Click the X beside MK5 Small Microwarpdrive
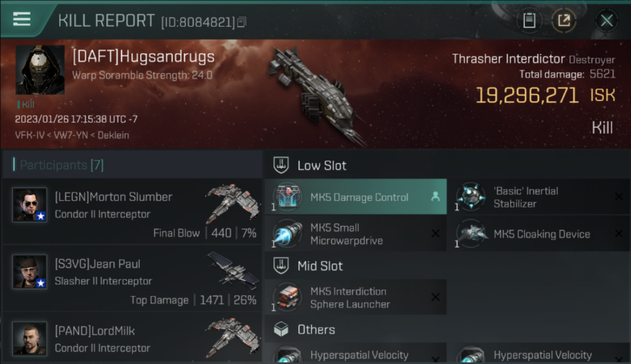This screenshot has height=364, width=631. [435, 234]
